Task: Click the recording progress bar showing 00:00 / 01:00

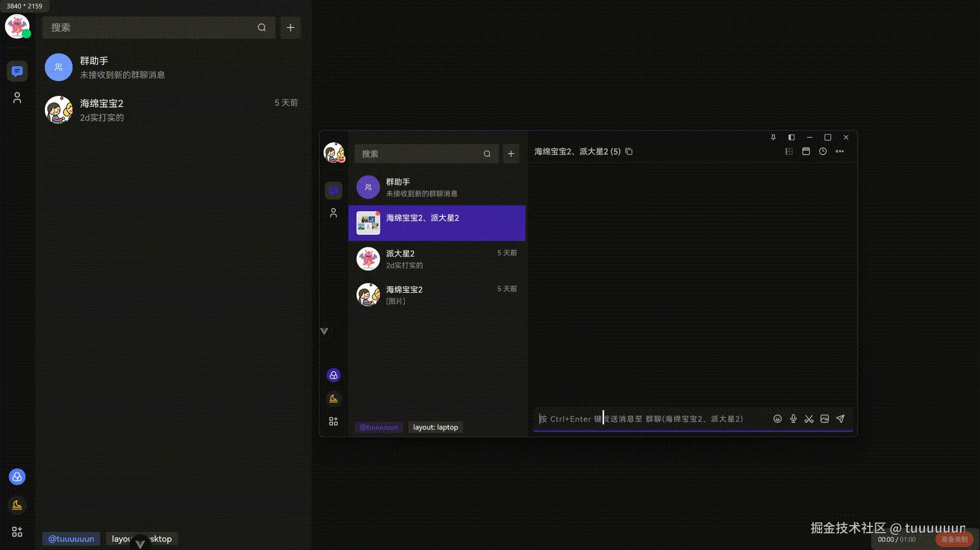Action: coord(896,539)
